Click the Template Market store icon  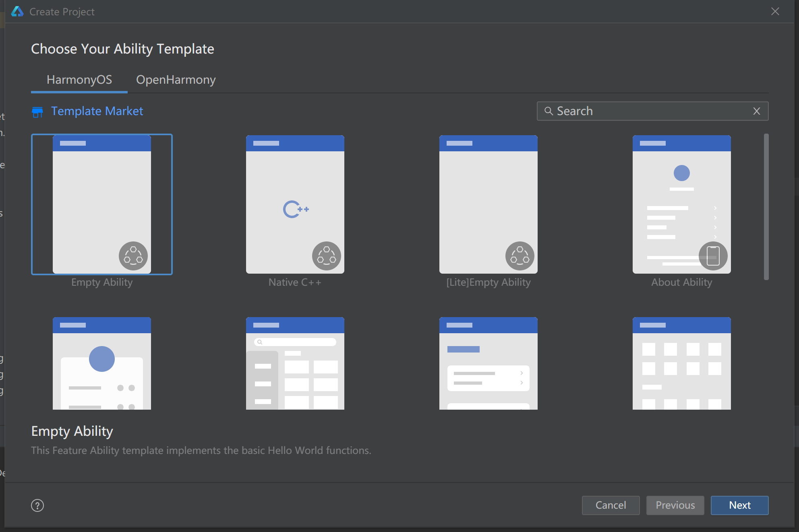37,112
